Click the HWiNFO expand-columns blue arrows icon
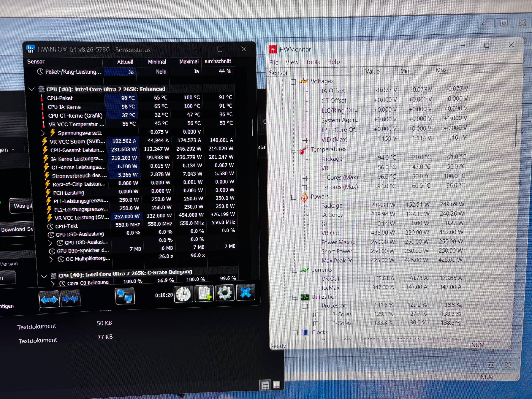 [x=49, y=299]
